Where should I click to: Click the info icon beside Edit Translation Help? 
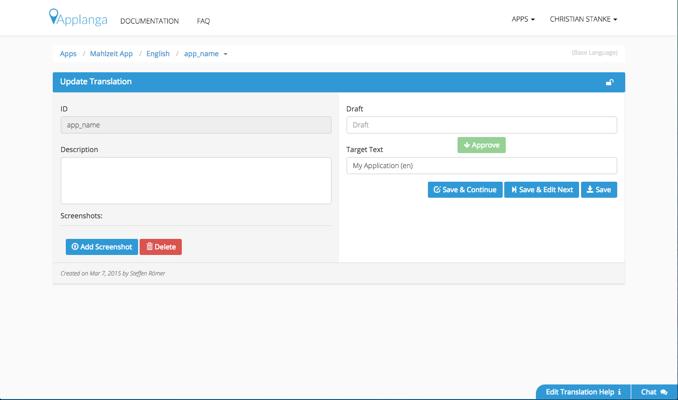point(620,392)
